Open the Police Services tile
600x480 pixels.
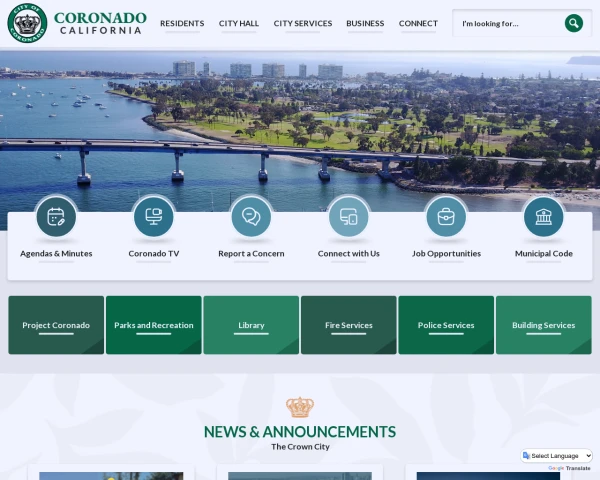click(x=446, y=325)
